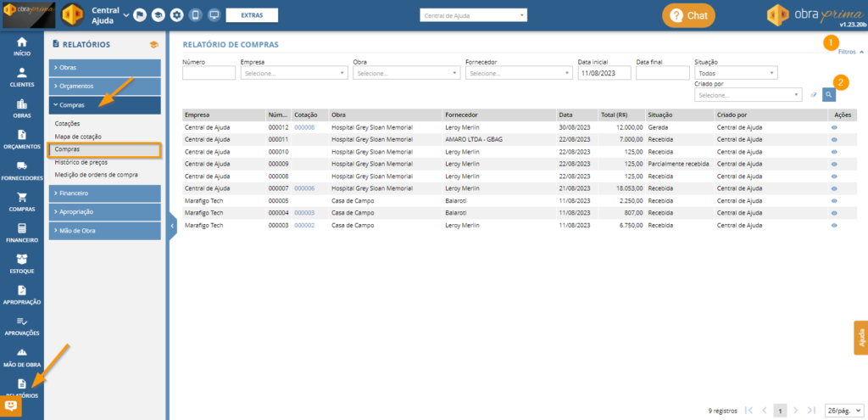Open Medição de ordens de compra report

[x=97, y=175]
